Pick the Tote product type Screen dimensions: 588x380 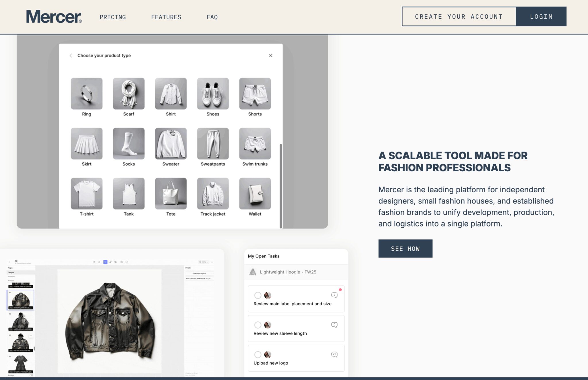pos(171,197)
